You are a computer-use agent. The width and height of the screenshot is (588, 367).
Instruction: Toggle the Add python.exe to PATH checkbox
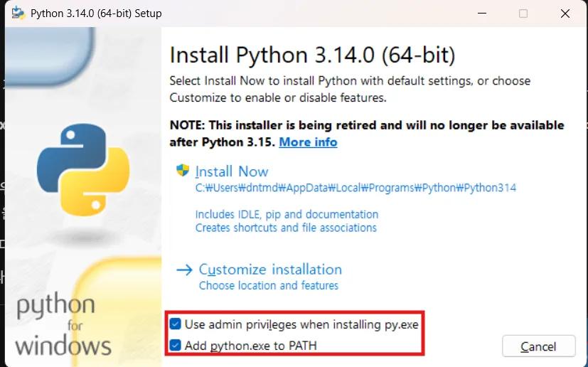[176, 346]
